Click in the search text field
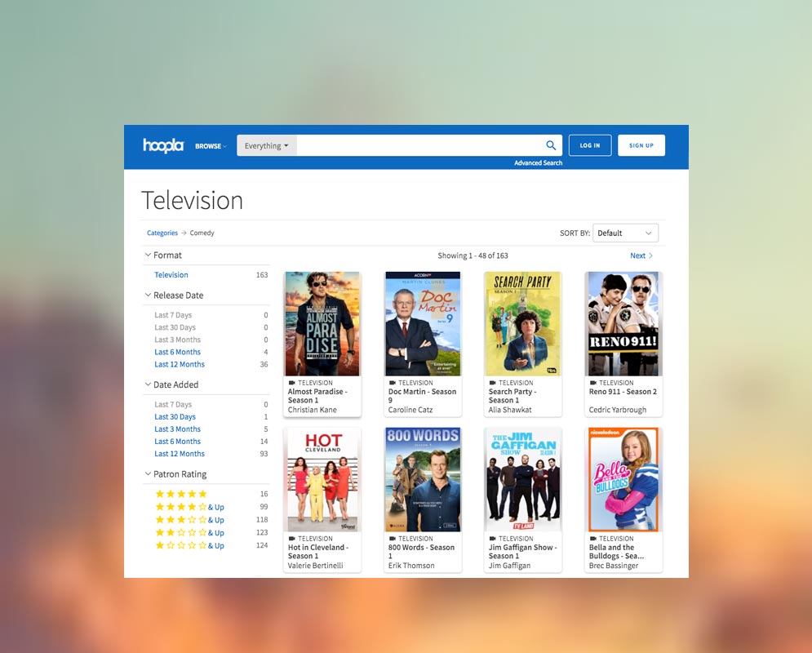 click(x=419, y=145)
